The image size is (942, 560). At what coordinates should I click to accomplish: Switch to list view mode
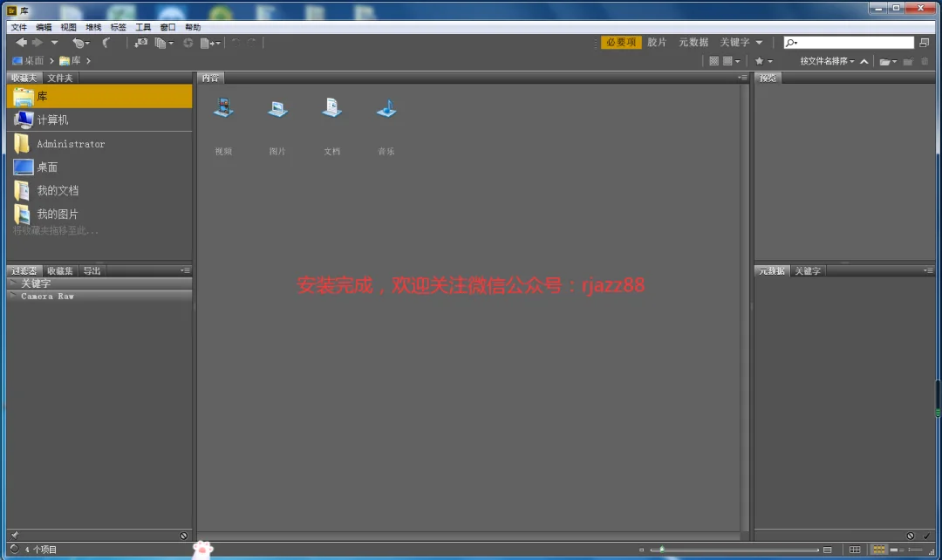(x=915, y=550)
